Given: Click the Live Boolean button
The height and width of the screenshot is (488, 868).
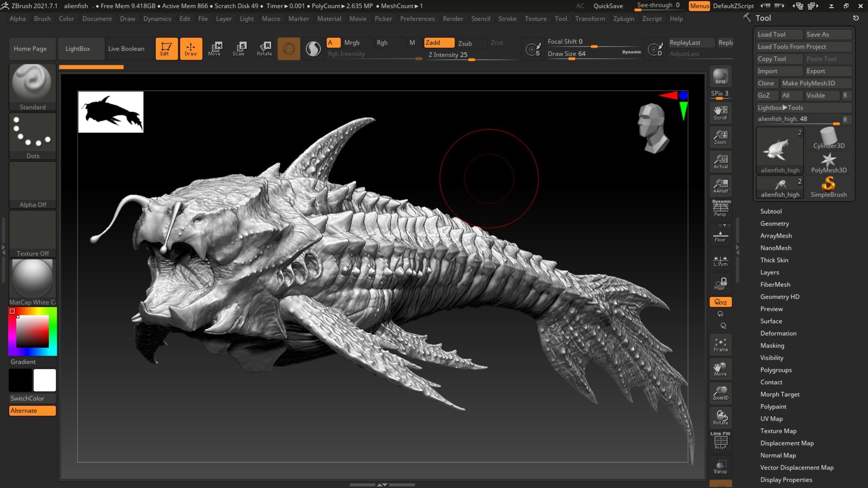Looking at the screenshot, I should 130,49.
